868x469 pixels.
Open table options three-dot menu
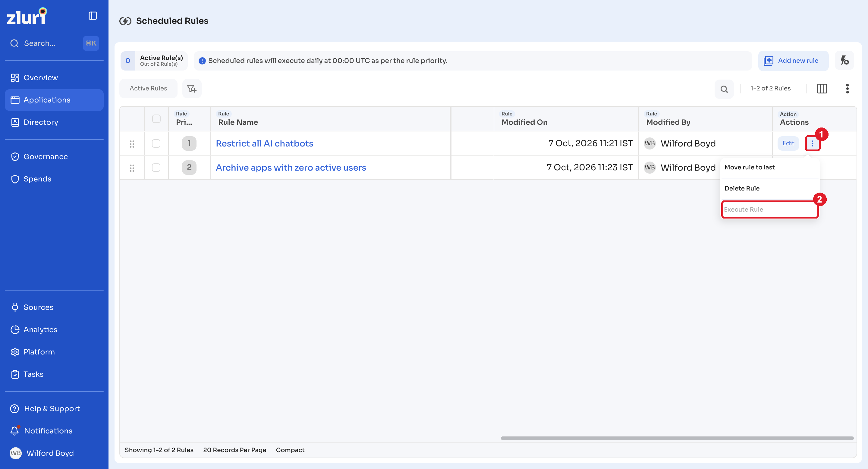click(847, 89)
